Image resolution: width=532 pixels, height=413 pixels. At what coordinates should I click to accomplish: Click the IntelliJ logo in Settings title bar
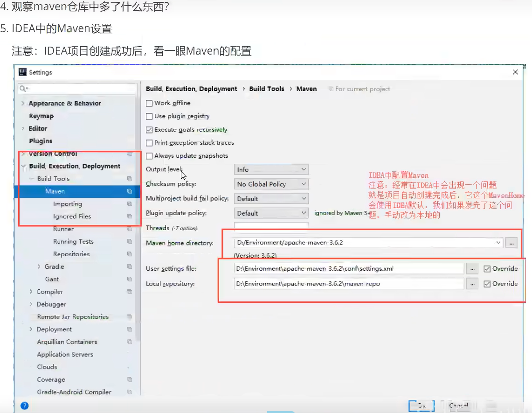click(x=22, y=72)
